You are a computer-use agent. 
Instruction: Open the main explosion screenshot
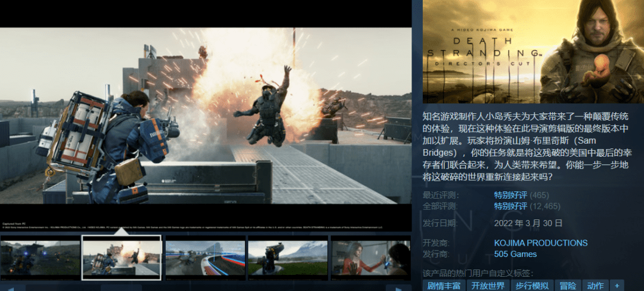tap(206, 115)
